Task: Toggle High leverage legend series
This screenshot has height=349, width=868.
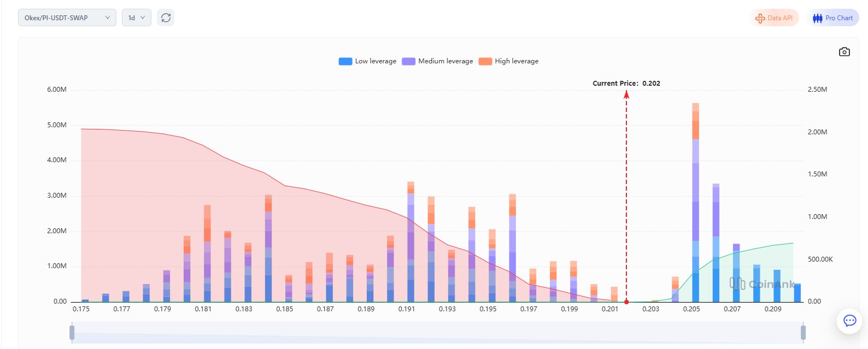Action: (x=485, y=61)
